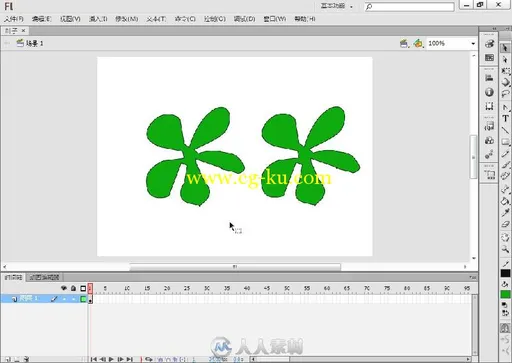Open the timeline panel options menu
The height and width of the screenshot is (363, 512).
pyautogui.click(x=473, y=277)
